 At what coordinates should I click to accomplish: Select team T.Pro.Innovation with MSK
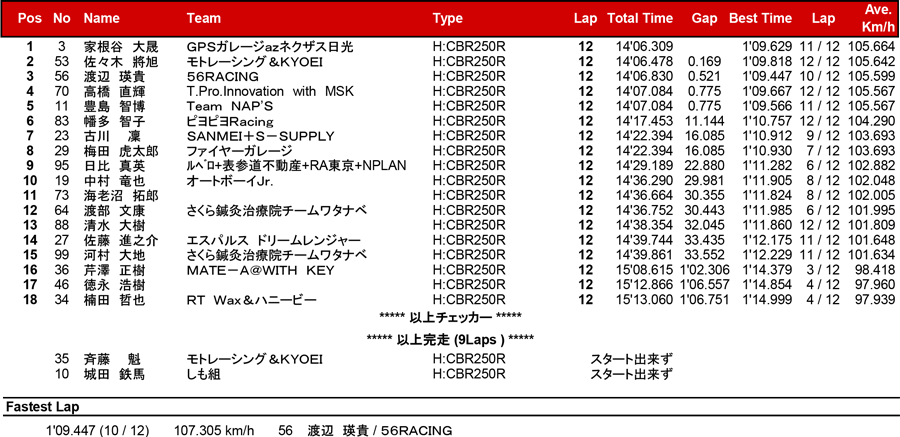pyautogui.click(x=270, y=91)
